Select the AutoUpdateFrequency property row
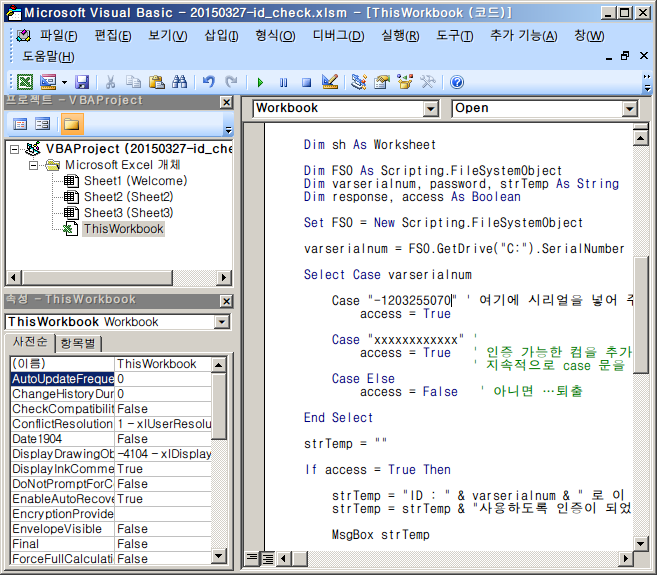Viewport: 657px width, 575px height. tap(111, 379)
